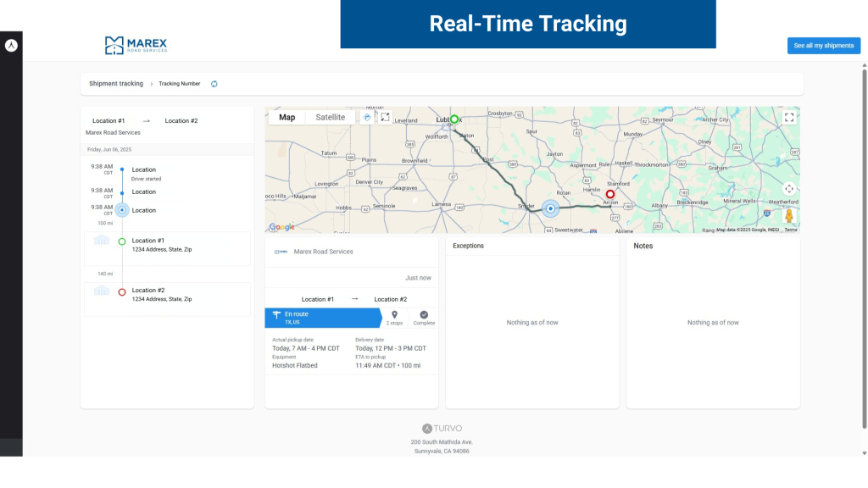Open the map camera controls button
The width and height of the screenshot is (868, 488).
(x=789, y=189)
